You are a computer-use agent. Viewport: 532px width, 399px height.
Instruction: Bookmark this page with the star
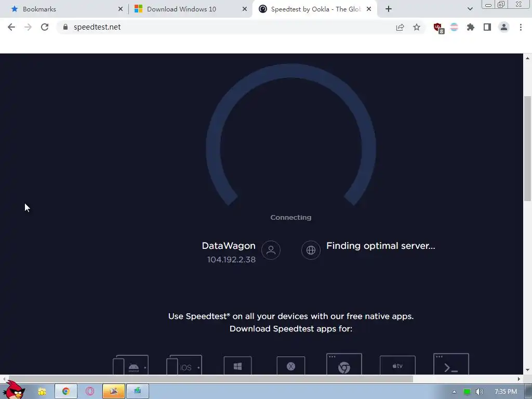coord(417,27)
